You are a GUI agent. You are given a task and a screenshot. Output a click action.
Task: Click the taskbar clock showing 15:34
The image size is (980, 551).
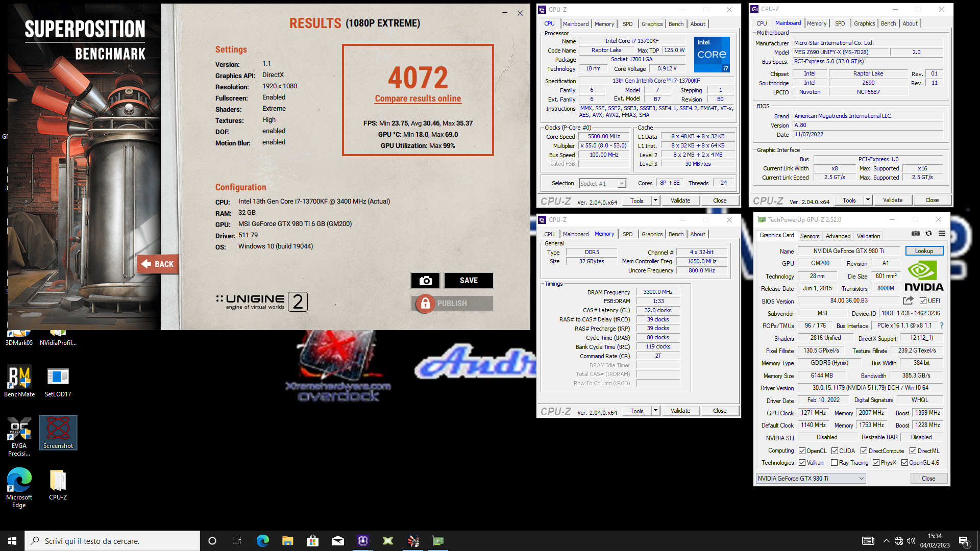click(x=935, y=541)
